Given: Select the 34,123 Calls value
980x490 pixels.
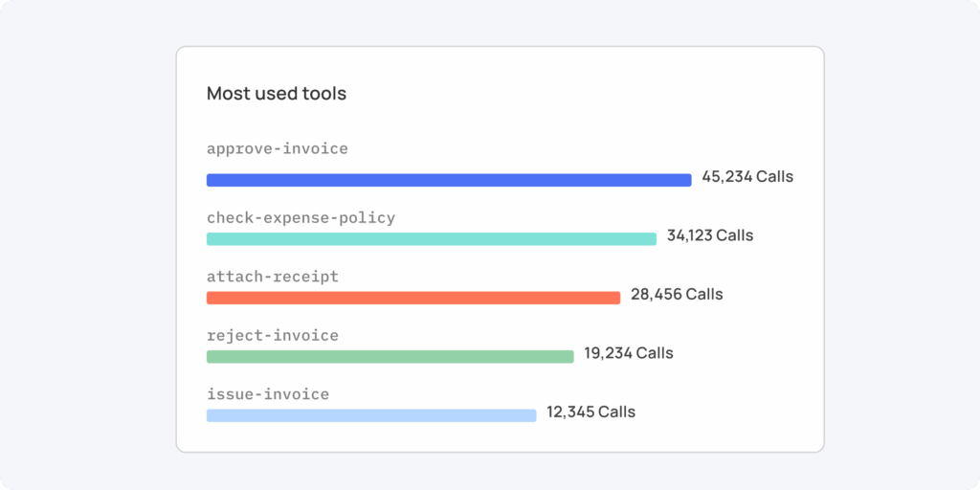Looking at the screenshot, I should [709, 235].
